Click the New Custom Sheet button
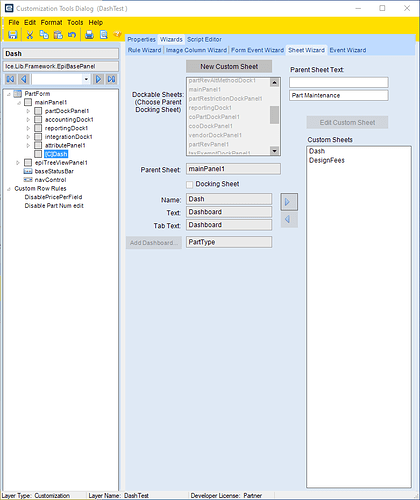Screen dimensions: 420x500 point(229,66)
